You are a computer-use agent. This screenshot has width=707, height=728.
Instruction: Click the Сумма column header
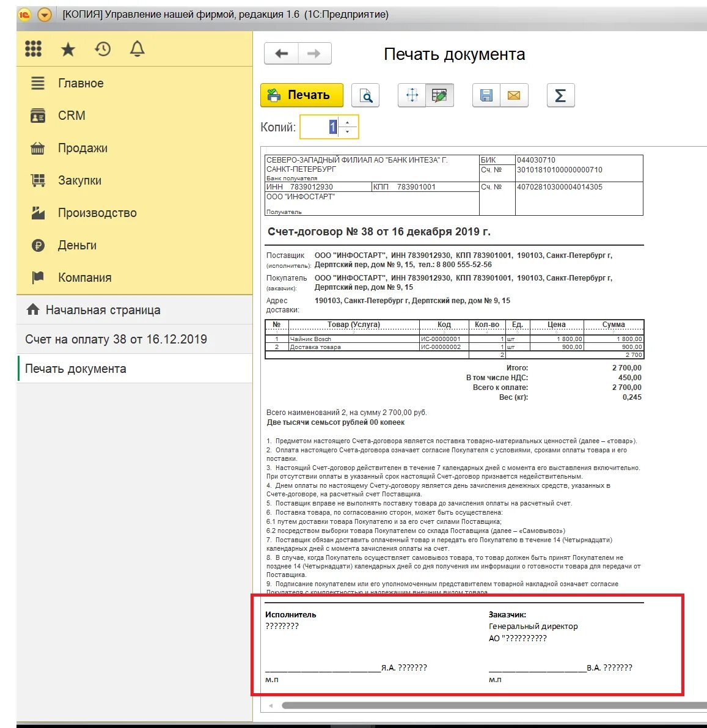[614, 325]
